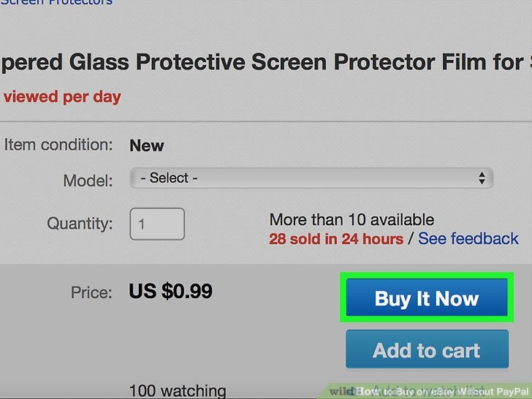Viewport: 532px width, 399px height.
Task: Focus the Quantity input field
Action: click(x=157, y=224)
